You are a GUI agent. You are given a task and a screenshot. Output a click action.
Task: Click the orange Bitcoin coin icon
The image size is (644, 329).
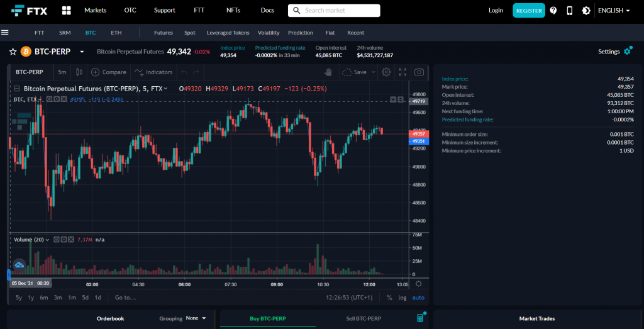[x=26, y=52]
